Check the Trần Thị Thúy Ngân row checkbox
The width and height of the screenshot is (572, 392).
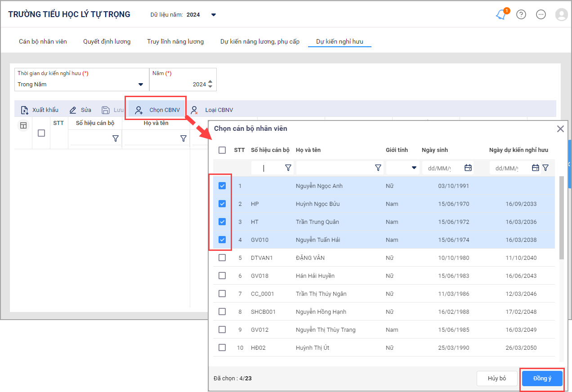pyautogui.click(x=222, y=294)
